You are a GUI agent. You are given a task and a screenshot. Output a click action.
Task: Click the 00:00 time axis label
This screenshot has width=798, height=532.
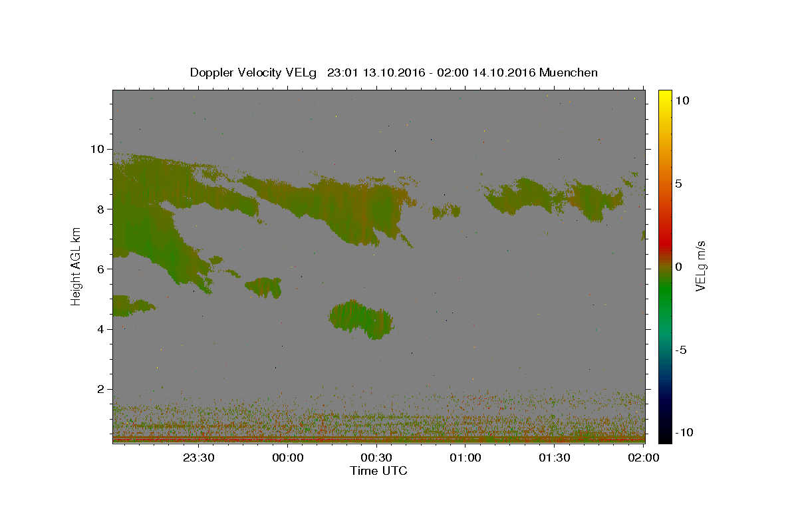[287, 458]
